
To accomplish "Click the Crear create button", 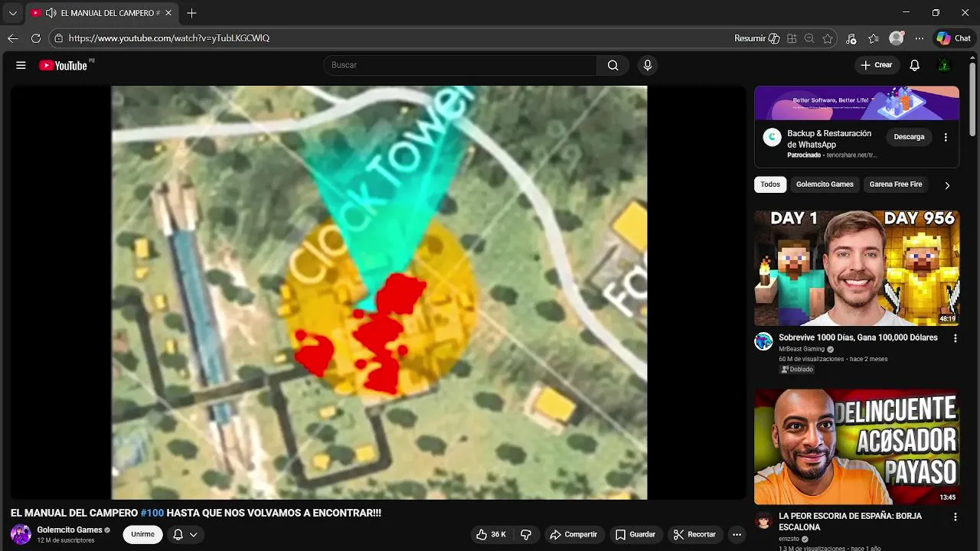I will (x=877, y=65).
